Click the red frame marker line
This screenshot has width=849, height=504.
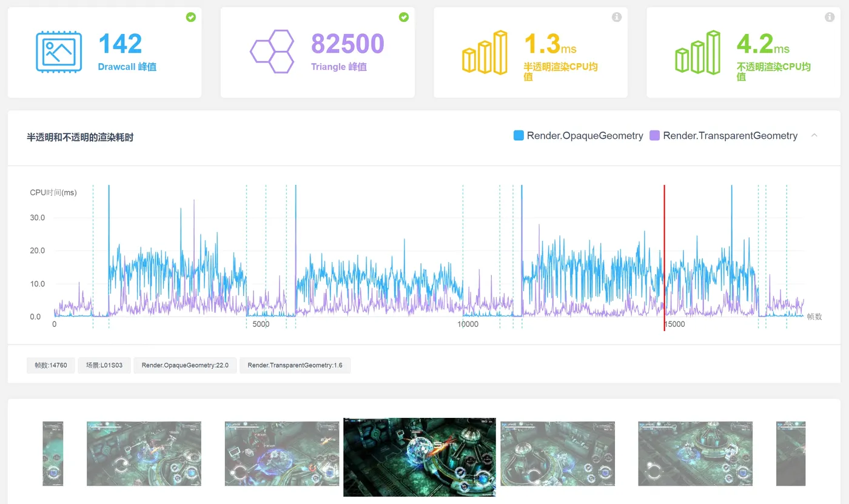pos(664,257)
